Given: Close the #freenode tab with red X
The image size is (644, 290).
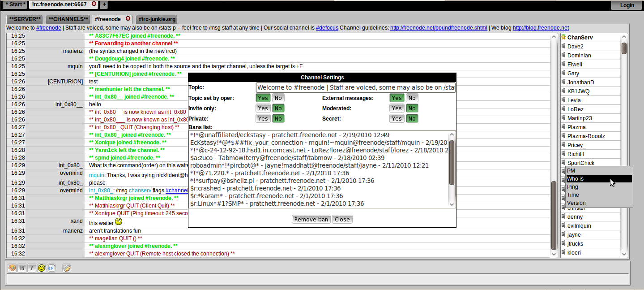Looking at the screenshot, I should (128, 19).
